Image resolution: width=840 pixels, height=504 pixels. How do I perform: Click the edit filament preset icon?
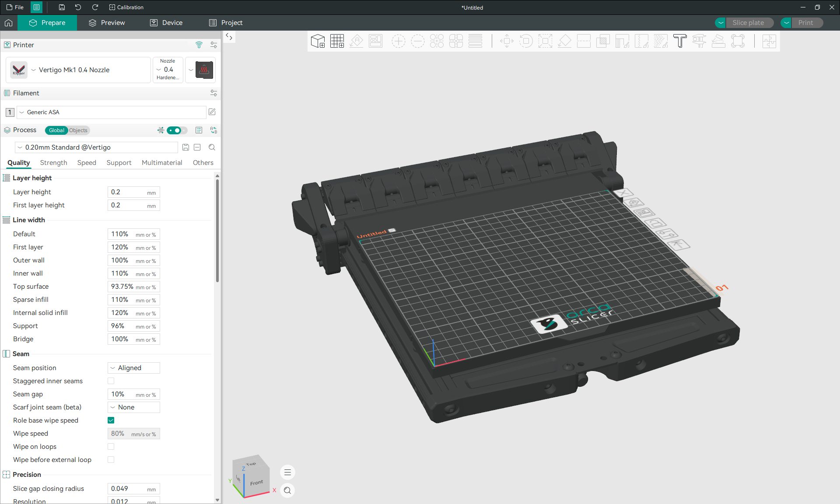(x=212, y=112)
